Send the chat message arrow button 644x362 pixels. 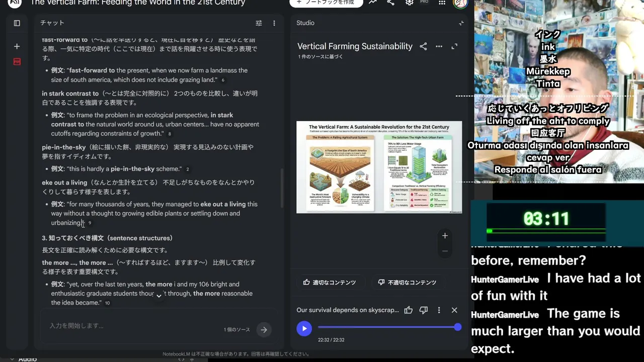click(x=264, y=330)
